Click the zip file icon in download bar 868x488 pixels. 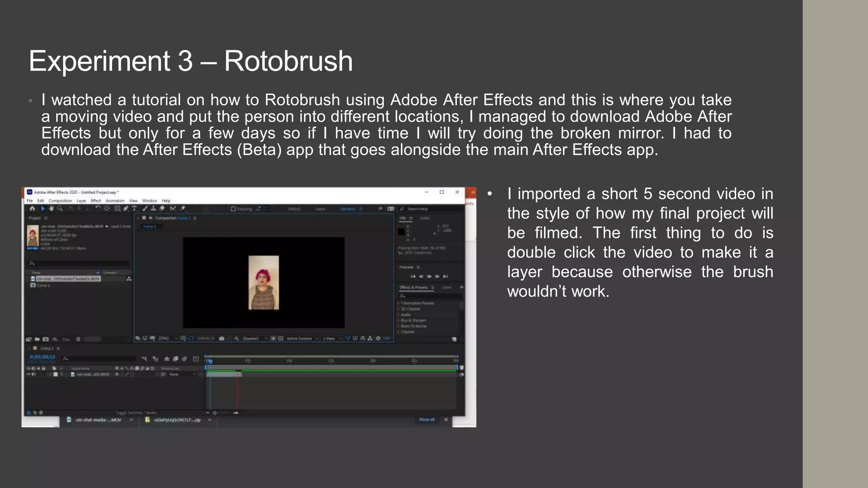click(x=147, y=420)
